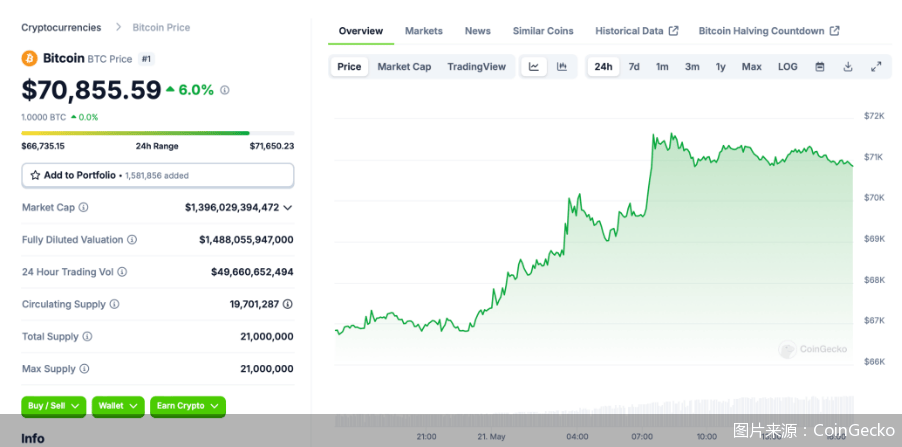Click external link icon by Historical Data
This screenshot has height=447, width=902.
tap(673, 30)
